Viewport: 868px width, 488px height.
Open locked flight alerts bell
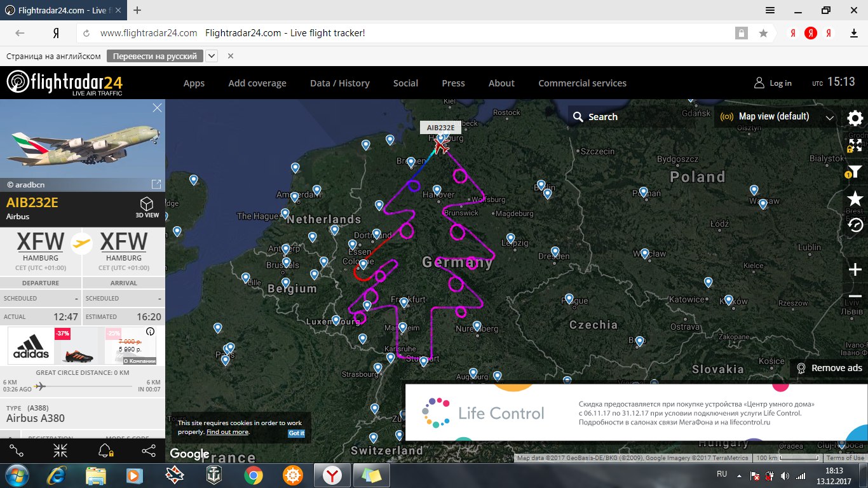pos(105,451)
